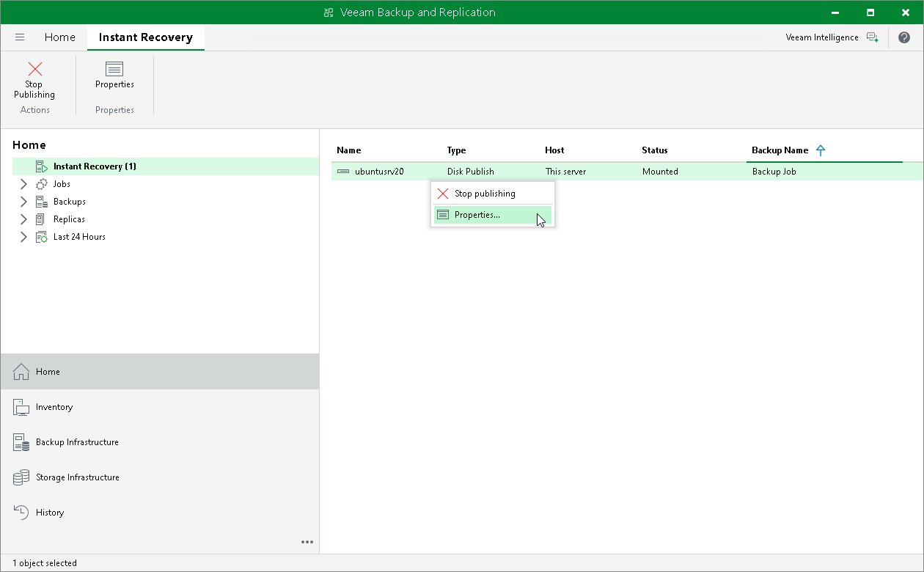Viewport: 924px width, 572px height.
Task: Select Last 24 Hours in tree
Action: pos(79,237)
